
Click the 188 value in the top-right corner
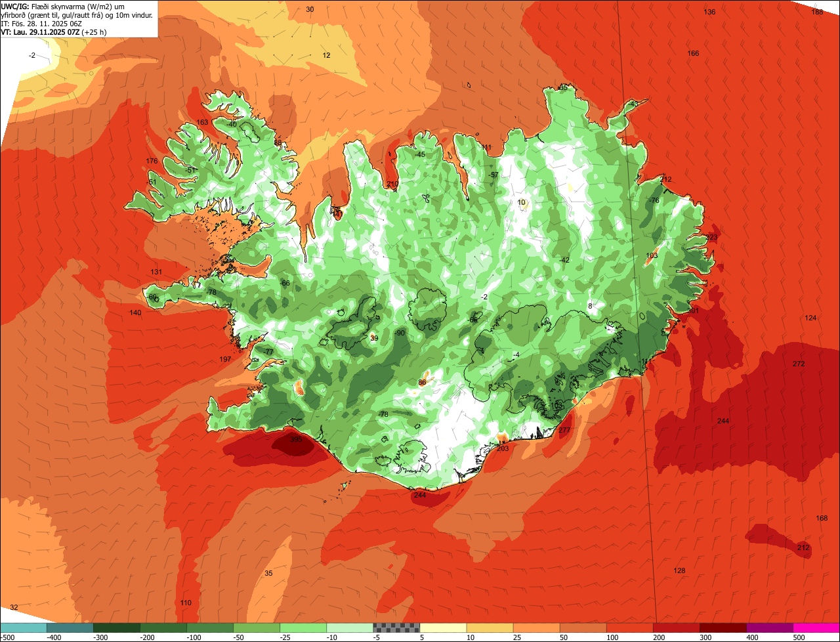pyautogui.click(x=817, y=12)
